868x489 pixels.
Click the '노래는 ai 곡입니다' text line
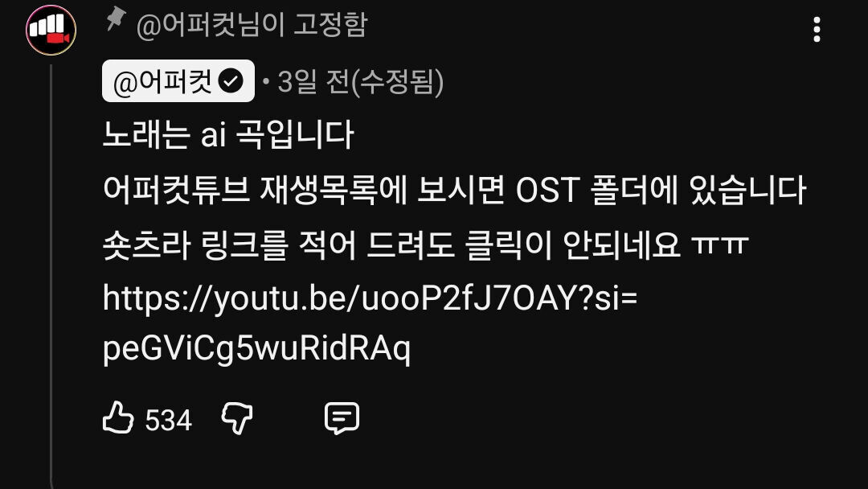point(228,134)
